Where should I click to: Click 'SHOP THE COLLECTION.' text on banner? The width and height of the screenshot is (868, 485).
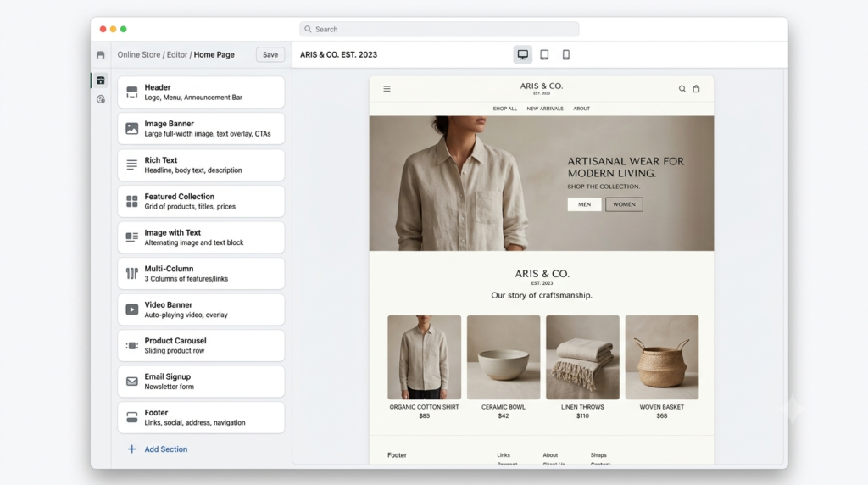click(604, 187)
